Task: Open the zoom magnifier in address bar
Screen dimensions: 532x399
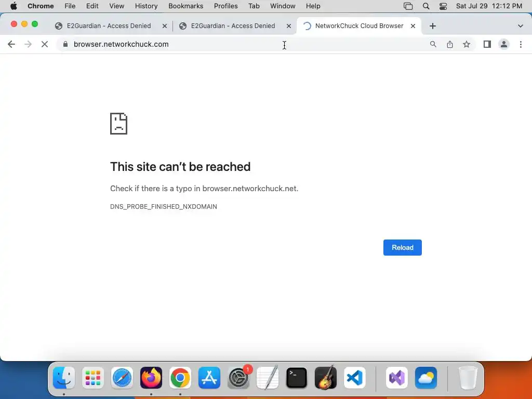Action: click(x=433, y=44)
